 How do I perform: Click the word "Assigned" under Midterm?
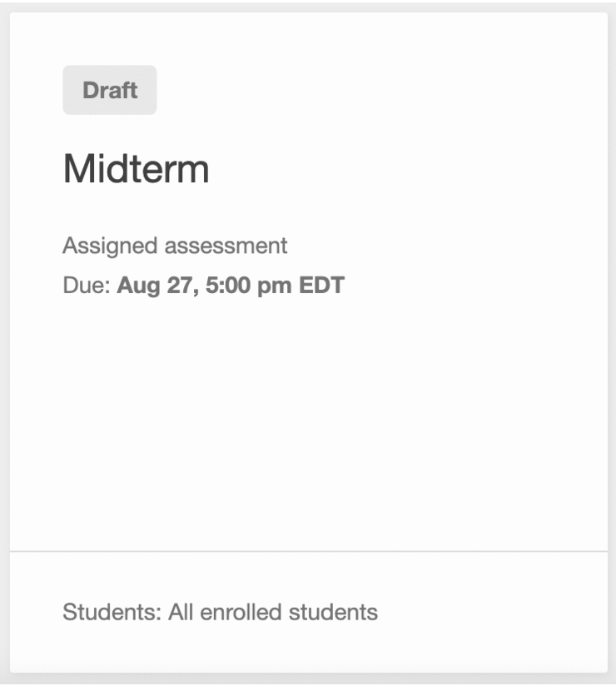[x=110, y=246]
